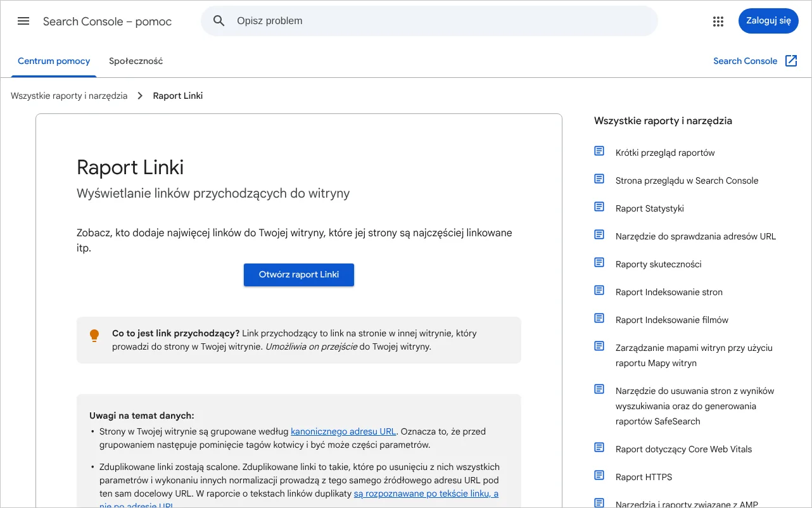Click the Otwórz raport Linki button

tap(299, 275)
